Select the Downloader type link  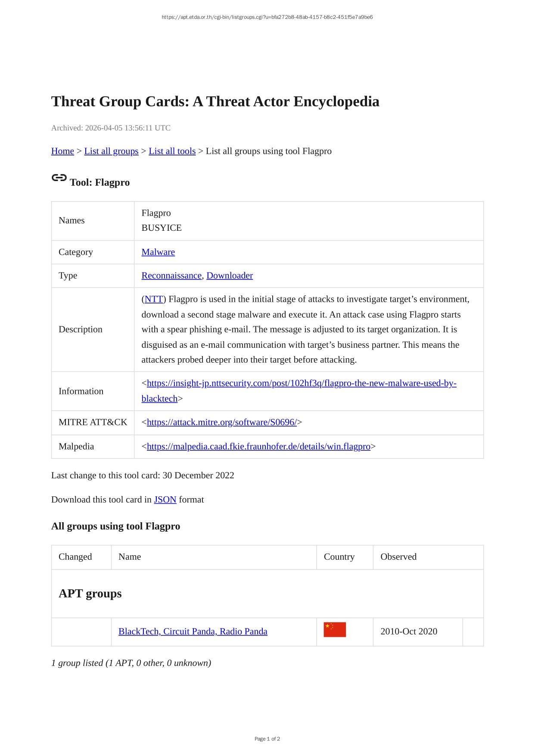(230, 276)
